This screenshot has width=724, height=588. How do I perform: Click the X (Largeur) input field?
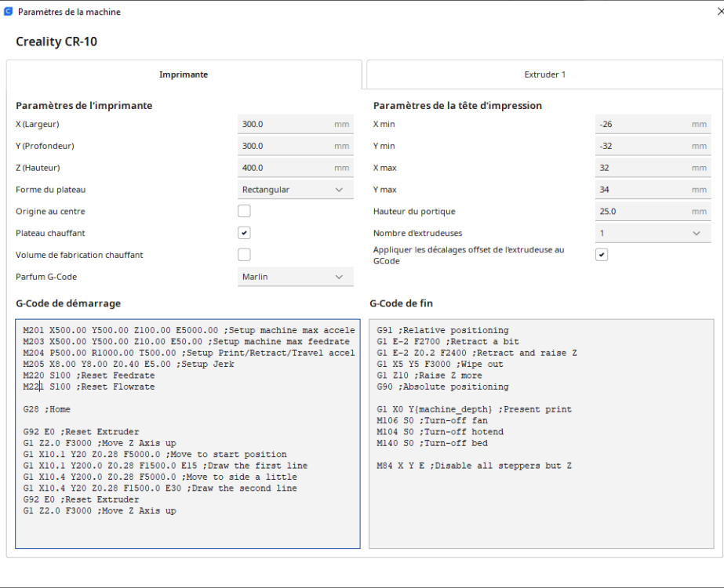[296, 124]
